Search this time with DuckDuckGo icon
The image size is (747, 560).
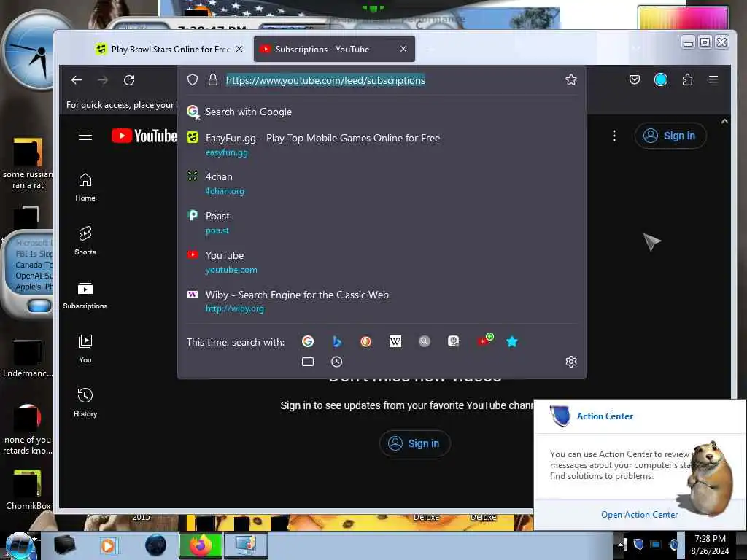pyautogui.click(x=366, y=341)
